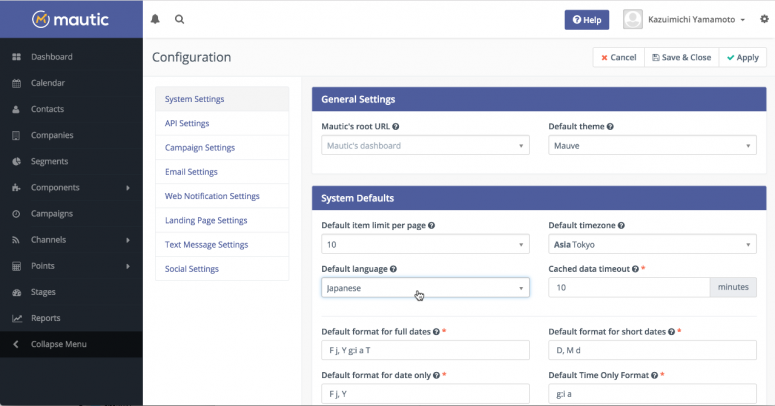Screen dimensions: 775x406
Task: Open the Default language dropdown
Action: coord(425,288)
